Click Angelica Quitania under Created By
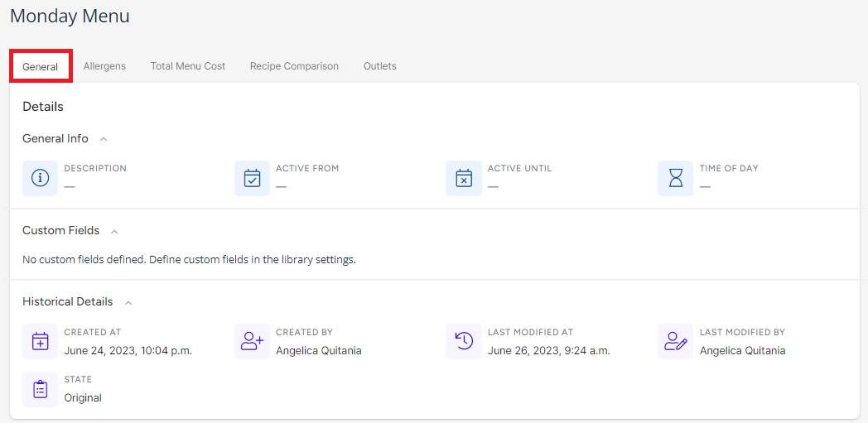Image resolution: width=868 pixels, height=423 pixels. click(319, 350)
